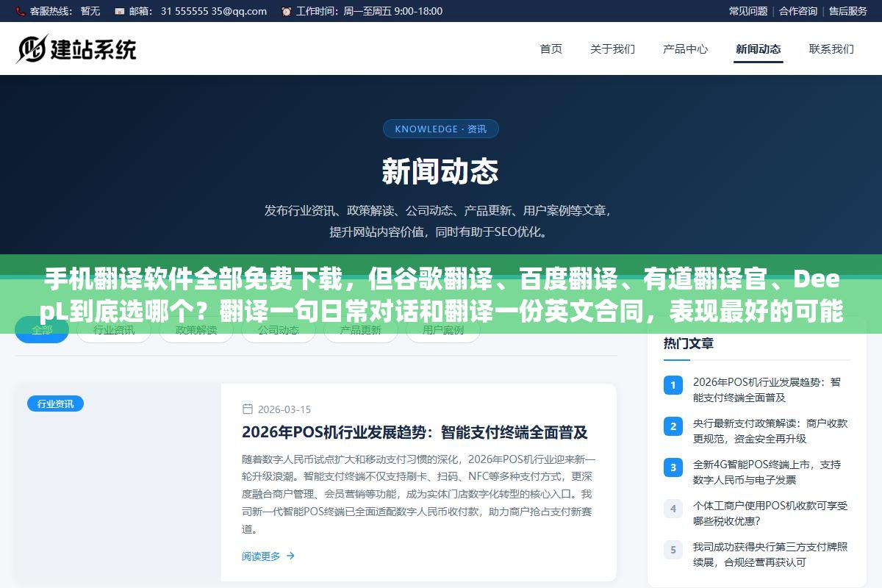Open 售后服务 top bar link
The height and width of the screenshot is (588, 882).
tap(848, 11)
